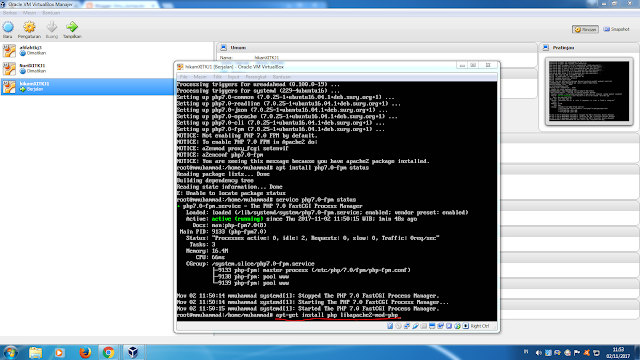Click Avast orange icon in system tray
The height and width of the screenshot is (360, 640).
click(x=587, y=353)
